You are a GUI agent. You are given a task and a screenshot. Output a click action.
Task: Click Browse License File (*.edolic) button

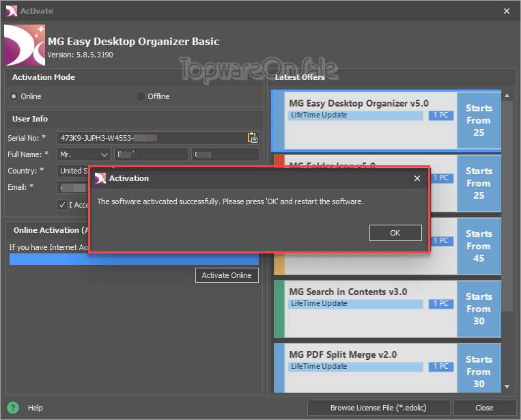(x=378, y=408)
